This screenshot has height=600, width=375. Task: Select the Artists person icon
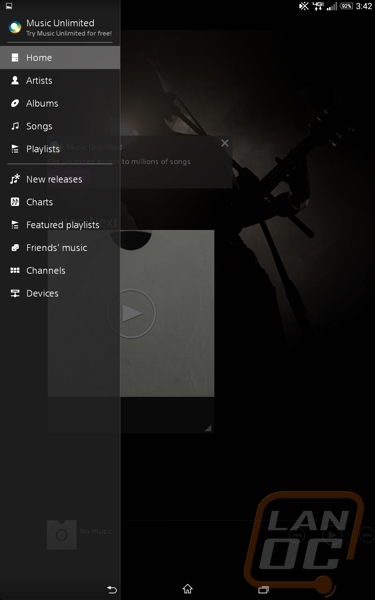click(x=15, y=80)
